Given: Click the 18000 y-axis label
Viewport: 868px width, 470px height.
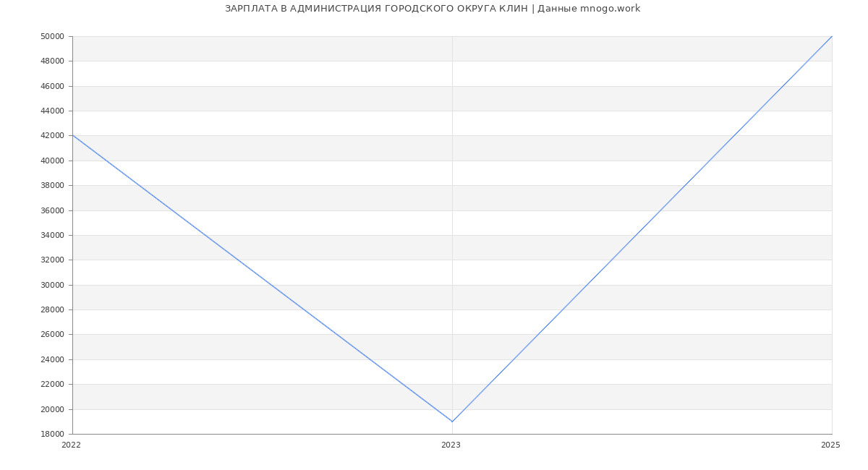Looking at the screenshot, I should [x=53, y=434].
